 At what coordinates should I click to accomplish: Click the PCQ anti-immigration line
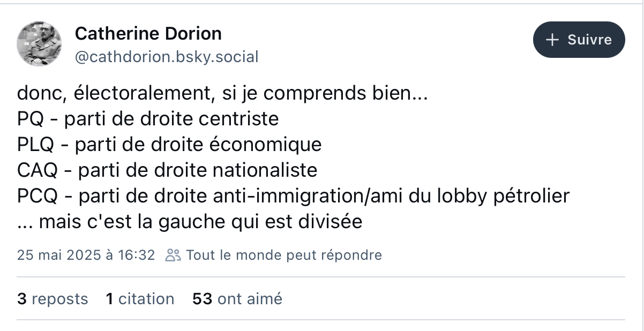click(x=294, y=196)
